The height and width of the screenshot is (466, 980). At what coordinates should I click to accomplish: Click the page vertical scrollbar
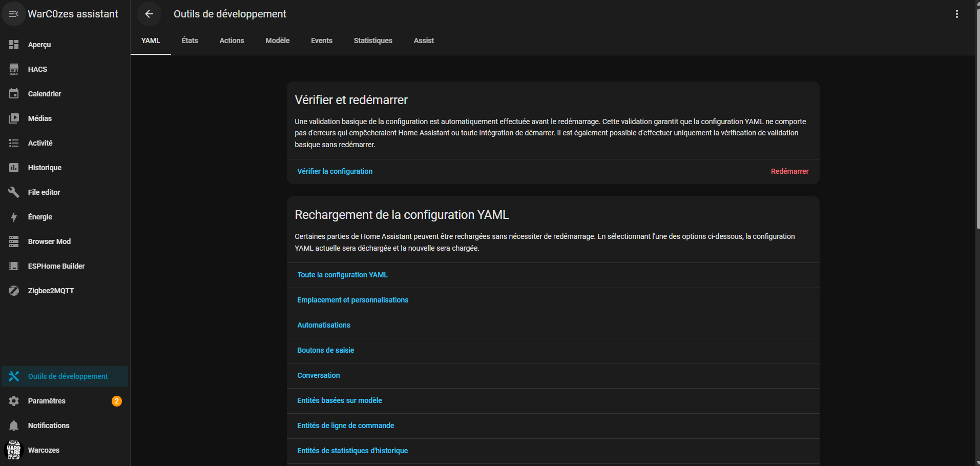[x=977, y=118]
